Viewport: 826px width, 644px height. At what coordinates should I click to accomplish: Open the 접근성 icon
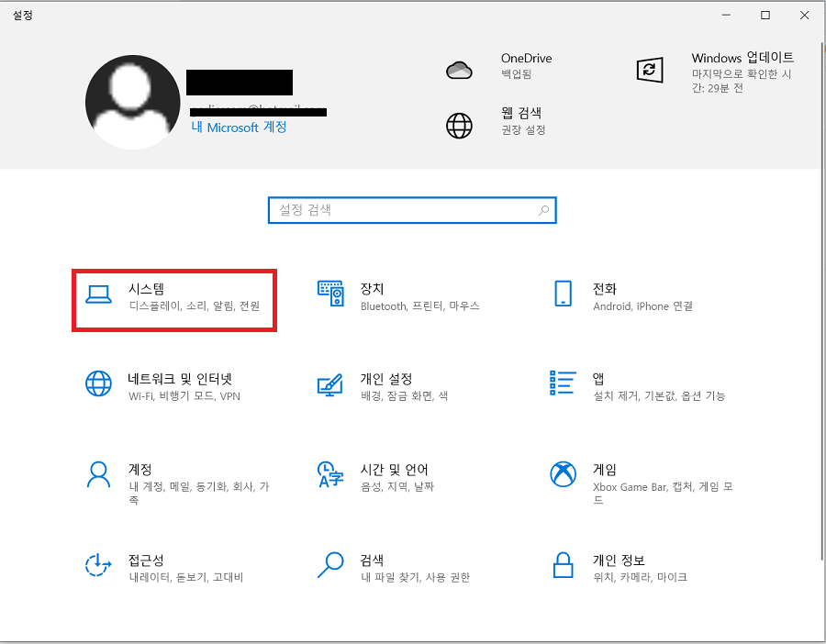[x=98, y=564]
